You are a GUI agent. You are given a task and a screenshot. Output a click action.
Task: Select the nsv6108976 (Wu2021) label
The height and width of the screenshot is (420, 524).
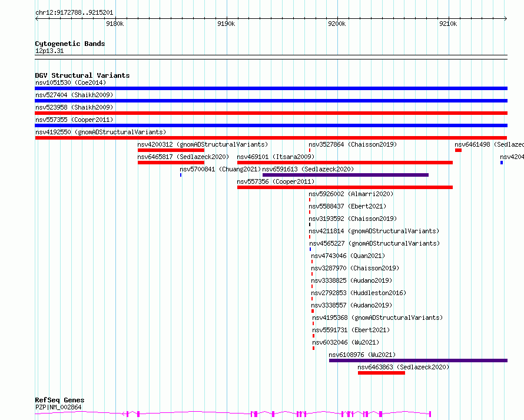[362, 355]
